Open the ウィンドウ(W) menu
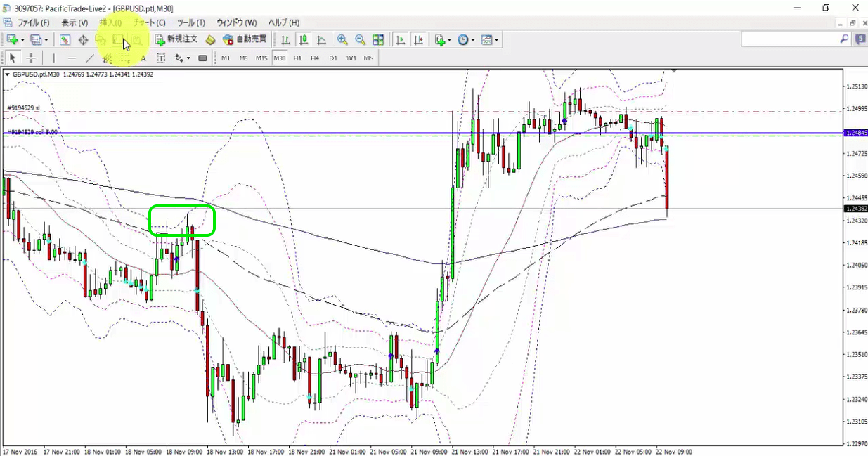Screen dimensions: 868x456 tap(236, 22)
